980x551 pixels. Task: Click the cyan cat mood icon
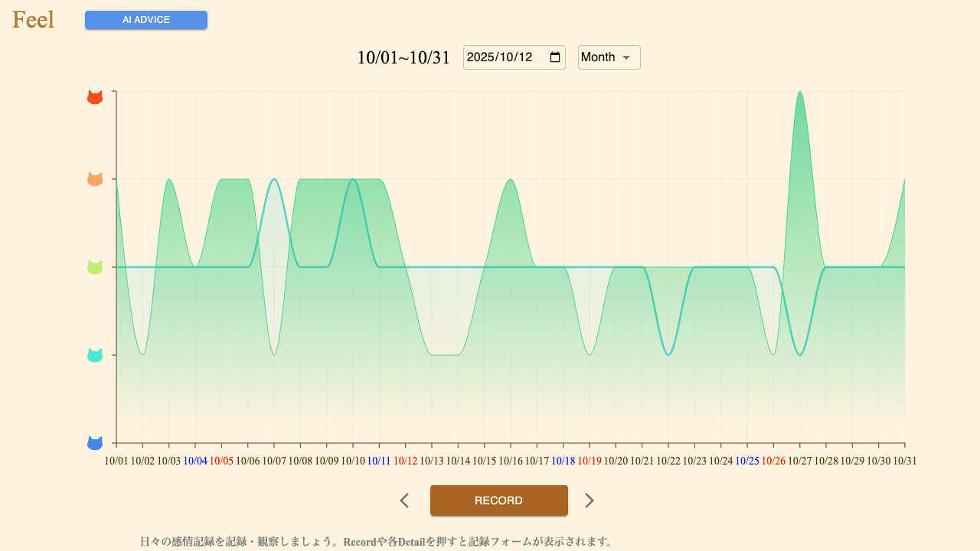click(95, 355)
